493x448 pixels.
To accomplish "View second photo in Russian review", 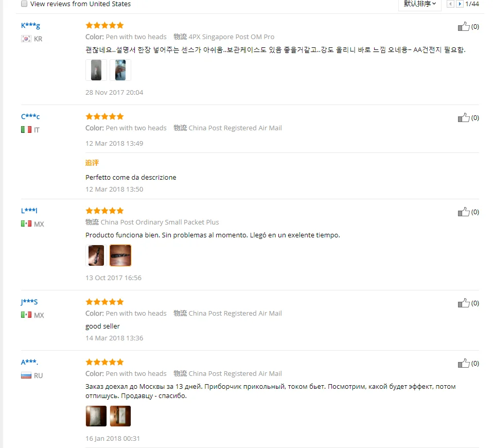I will click(120, 416).
